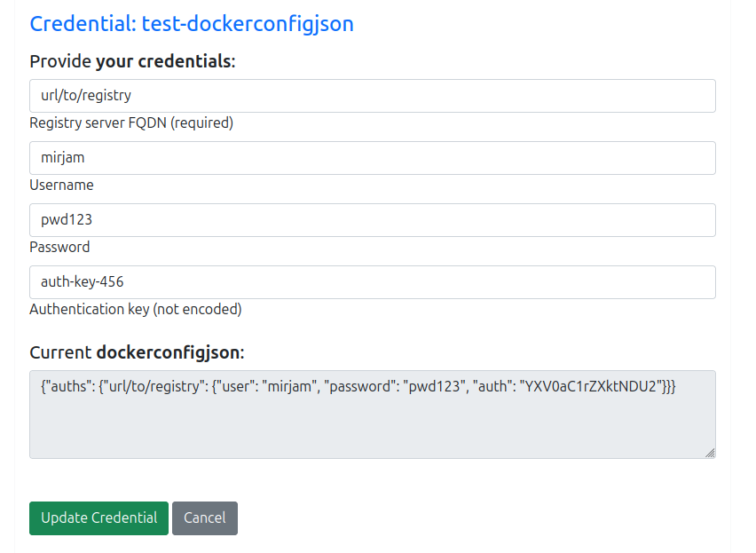Click the Password label text
This screenshot has height=553, width=756.
pyautogui.click(x=59, y=248)
